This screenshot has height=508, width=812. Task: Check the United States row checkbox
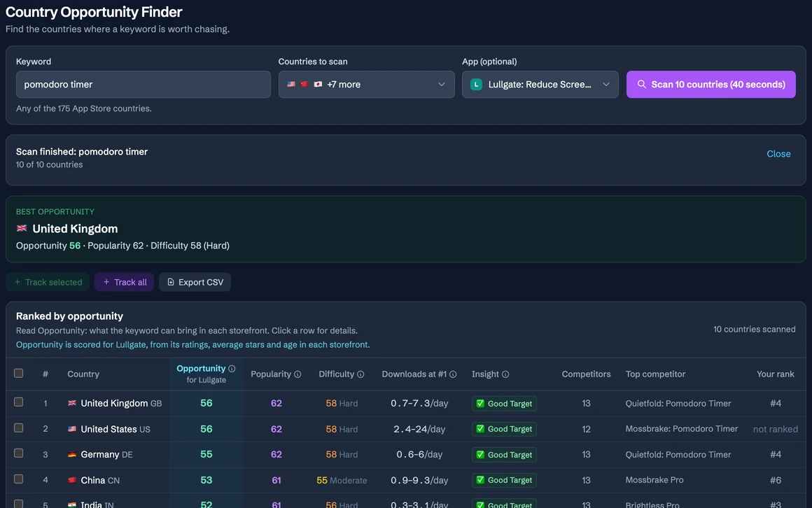tap(19, 428)
